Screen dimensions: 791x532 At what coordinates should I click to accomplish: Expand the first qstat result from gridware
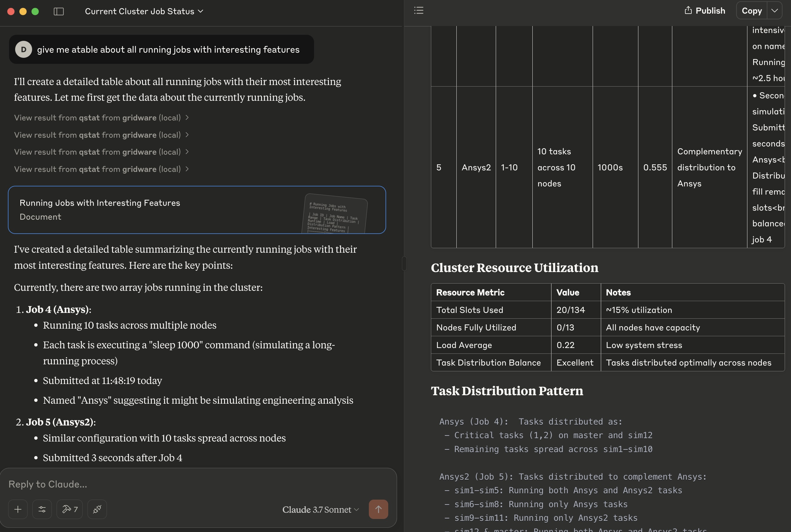tap(101, 118)
